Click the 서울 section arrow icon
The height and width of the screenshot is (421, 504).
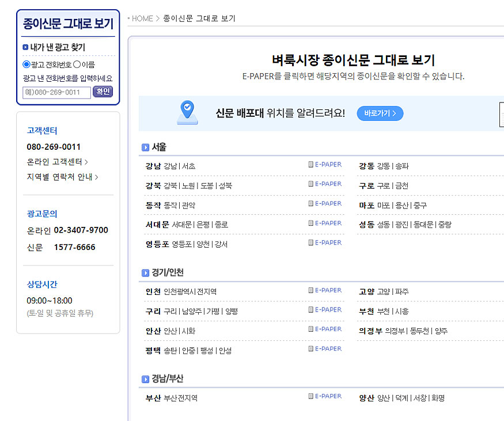tap(145, 147)
